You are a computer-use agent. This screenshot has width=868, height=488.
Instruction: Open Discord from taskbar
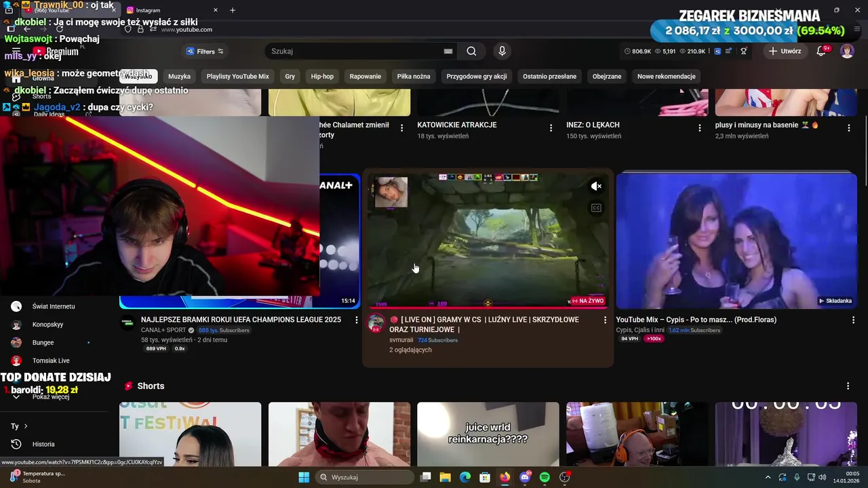(x=525, y=477)
